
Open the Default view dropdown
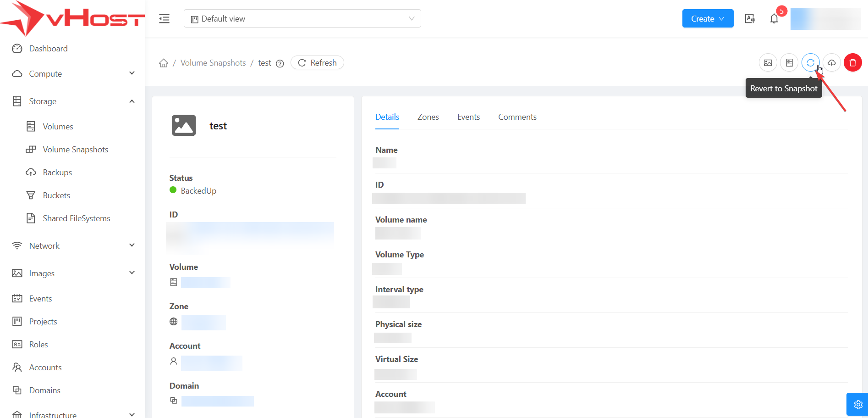click(x=302, y=19)
